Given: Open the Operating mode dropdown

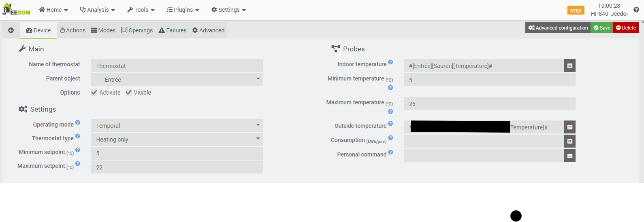Looking at the screenshot, I should [x=177, y=126].
